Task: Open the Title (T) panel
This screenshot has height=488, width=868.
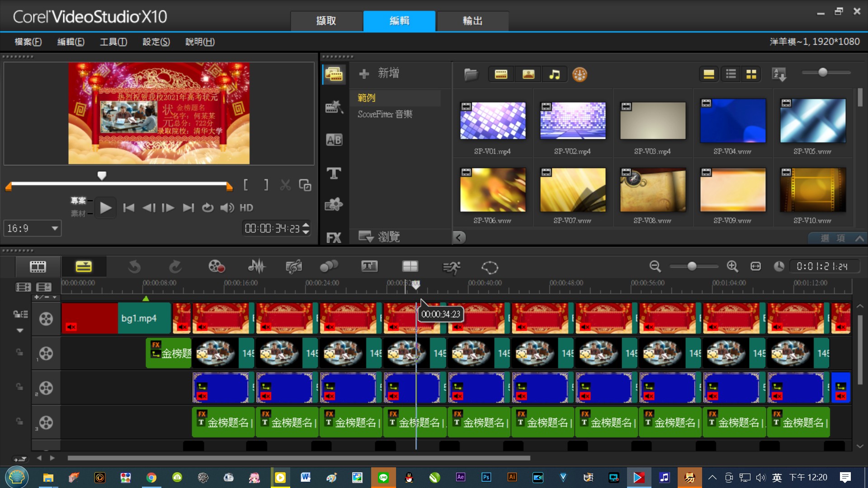Action: coord(334,173)
